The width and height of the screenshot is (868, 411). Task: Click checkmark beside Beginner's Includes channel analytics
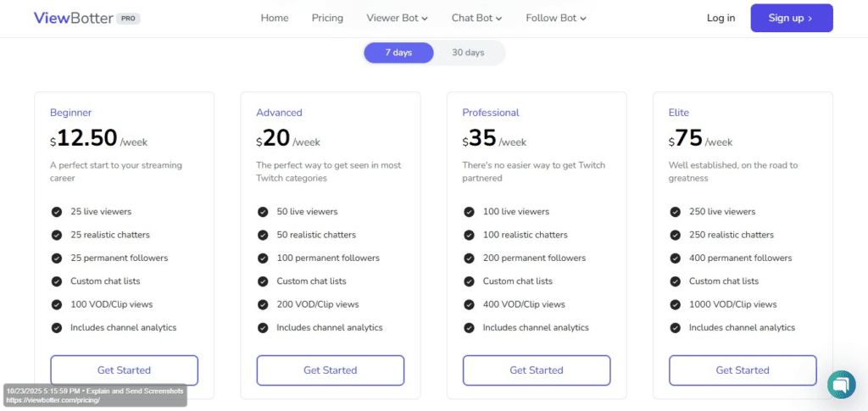point(57,327)
